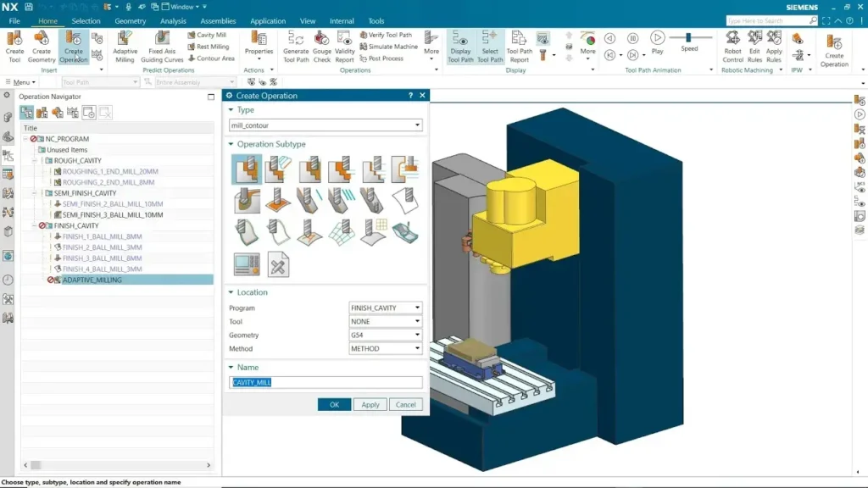Open the Program dropdown showing FINISH_CAVITY
This screenshot has height=488, width=868.
click(x=386, y=307)
